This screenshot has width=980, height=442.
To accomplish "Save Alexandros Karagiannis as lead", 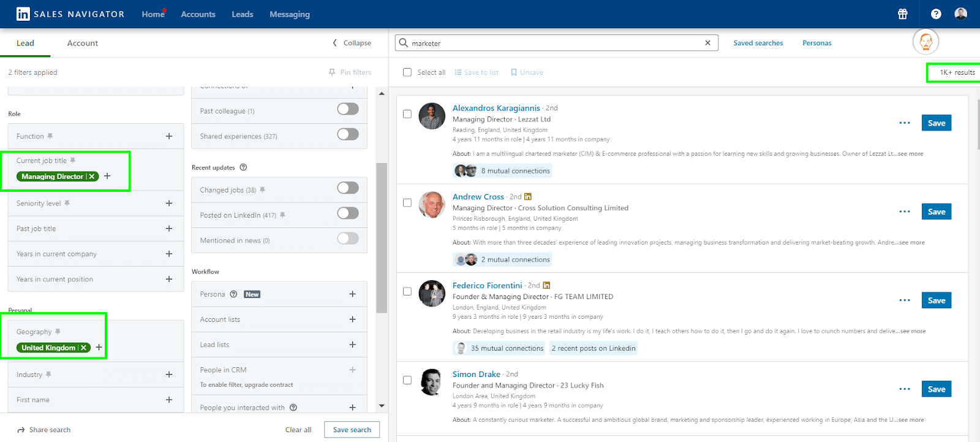I will click(x=937, y=123).
